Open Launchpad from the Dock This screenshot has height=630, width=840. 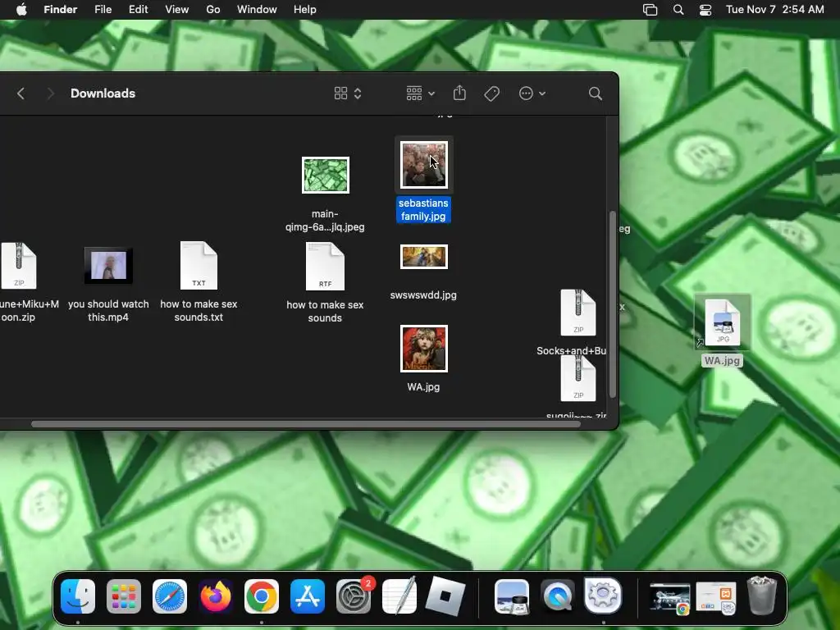(124, 596)
